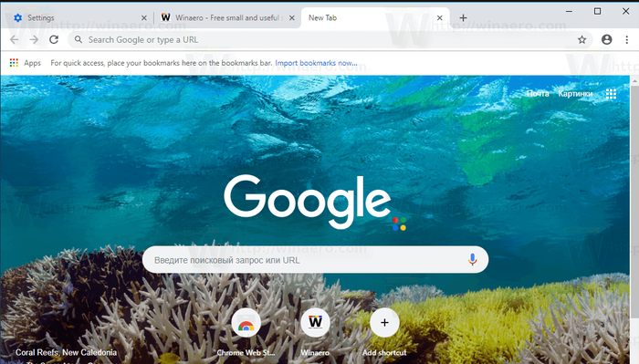Close the Winaero tab

tap(292, 18)
